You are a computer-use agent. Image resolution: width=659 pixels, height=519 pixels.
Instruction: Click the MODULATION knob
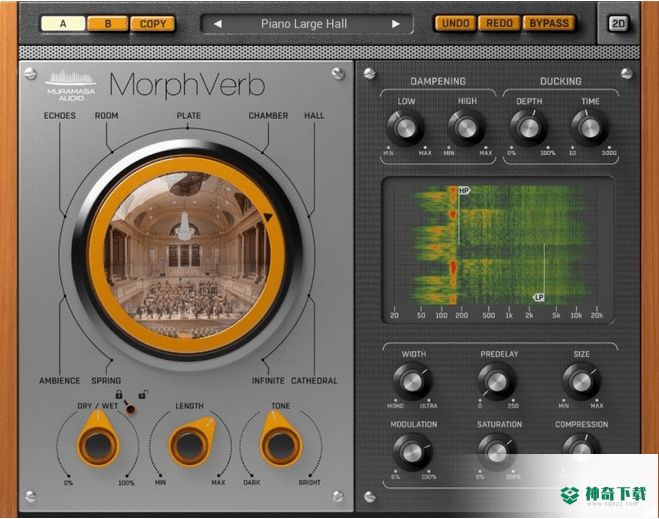tap(412, 452)
